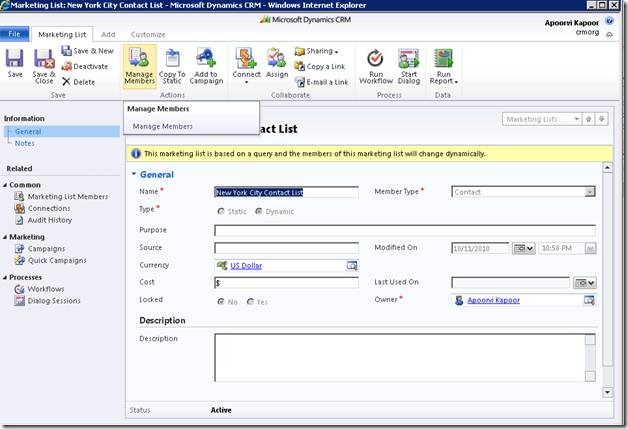Image resolution: width=628 pixels, height=429 pixels.
Task: Click the Assign icon in Collaborate group
Action: (277, 60)
